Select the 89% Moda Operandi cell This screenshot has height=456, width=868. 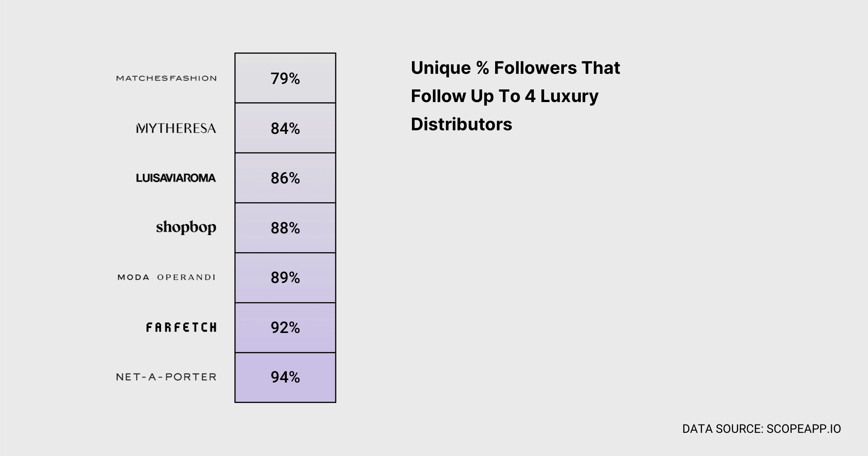tap(285, 278)
